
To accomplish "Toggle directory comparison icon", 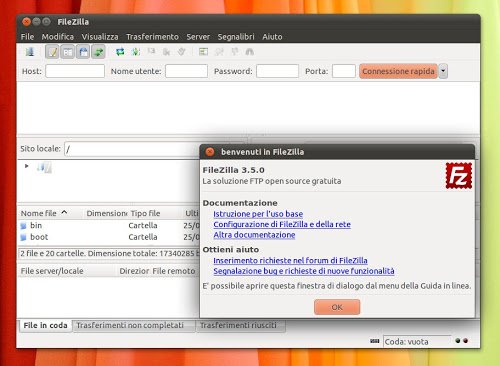I will [219, 52].
